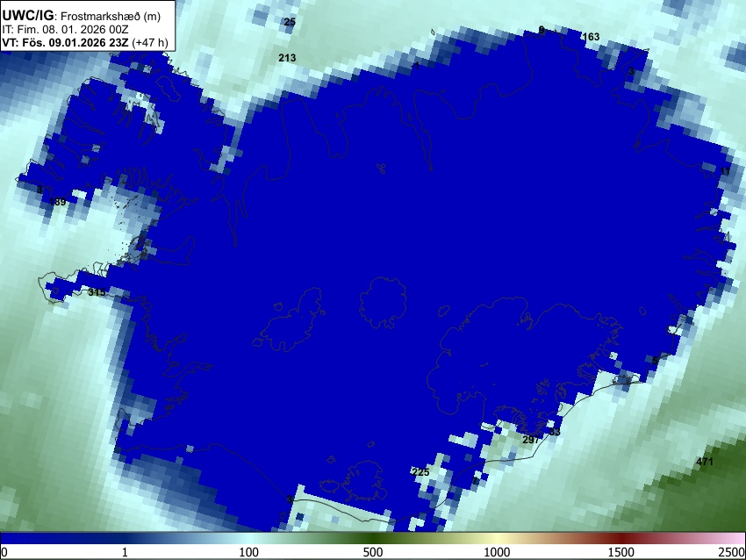This screenshot has height=560, width=746.
Task: Click the map value 25
Action: tap(290, 22)
